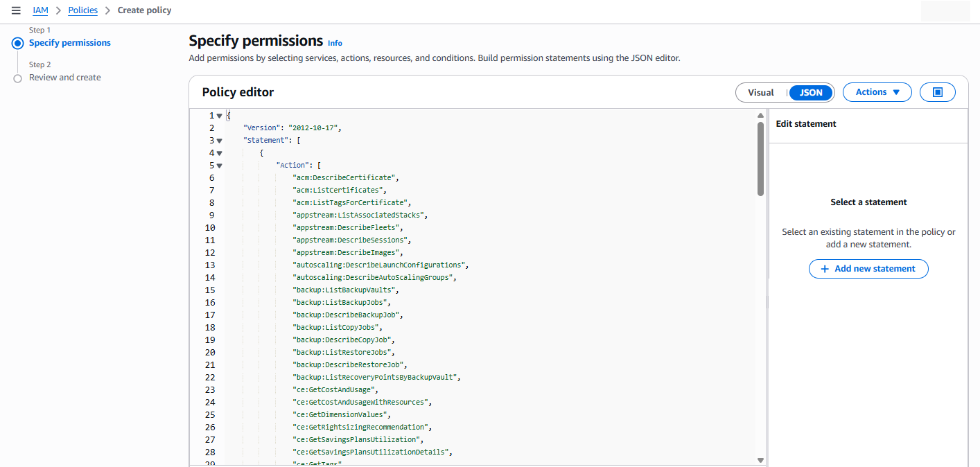Click Add new statement button
Screen dimensions: 980x467
[868, 269]
